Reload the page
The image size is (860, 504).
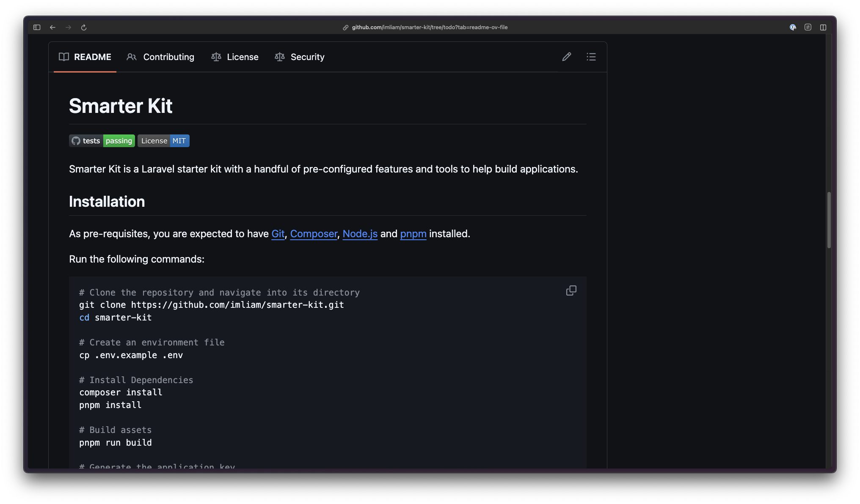pos(84,27)
